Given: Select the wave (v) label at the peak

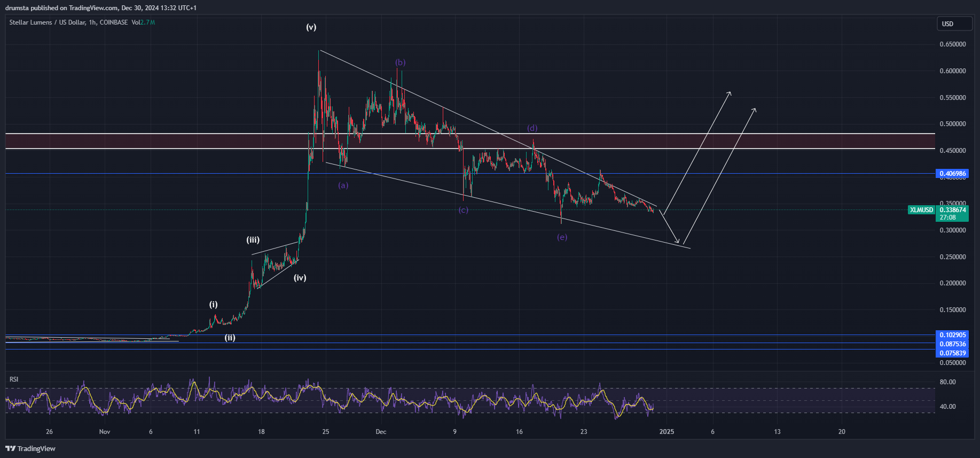Looking at the screenshot, I should pos(311,27).
